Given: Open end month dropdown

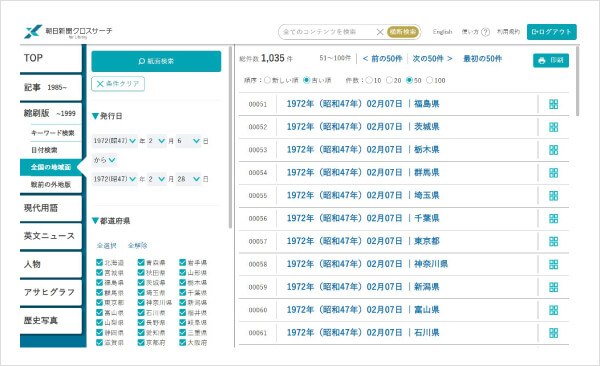Looking at the screenshot, I should (157, 179).
